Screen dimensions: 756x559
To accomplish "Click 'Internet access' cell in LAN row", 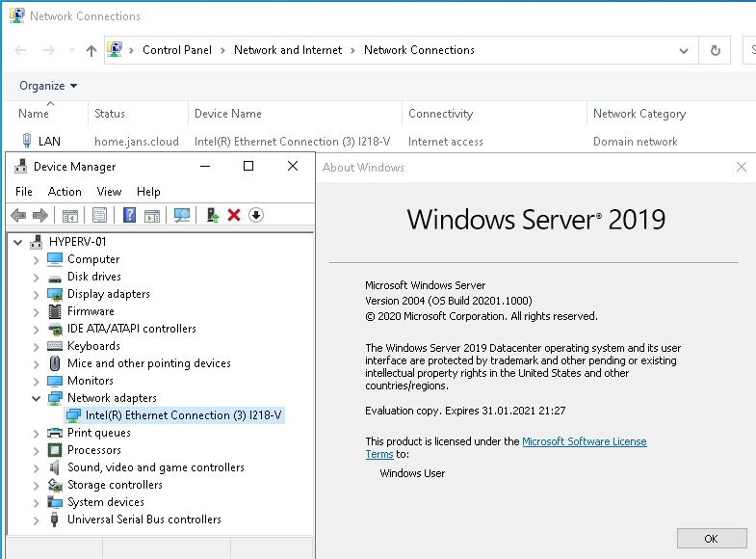I will [x=446, y=142].
